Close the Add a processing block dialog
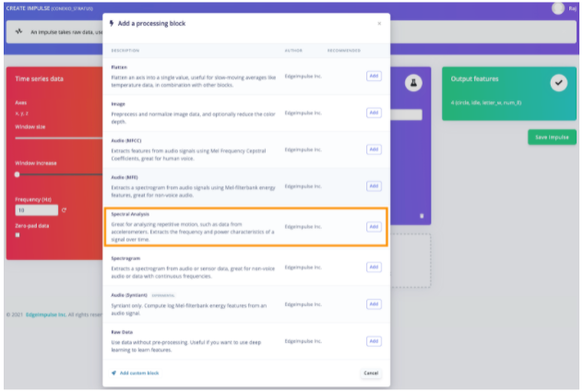Viewport: 584px width, 392px height. (x=378, y=22)
